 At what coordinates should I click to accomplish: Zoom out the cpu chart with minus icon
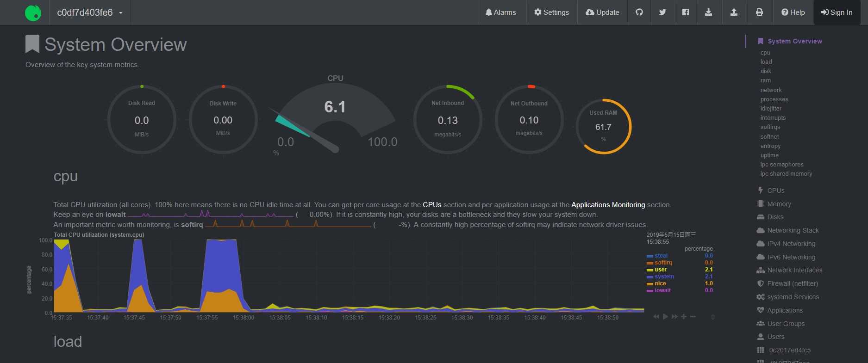point(693,317)
